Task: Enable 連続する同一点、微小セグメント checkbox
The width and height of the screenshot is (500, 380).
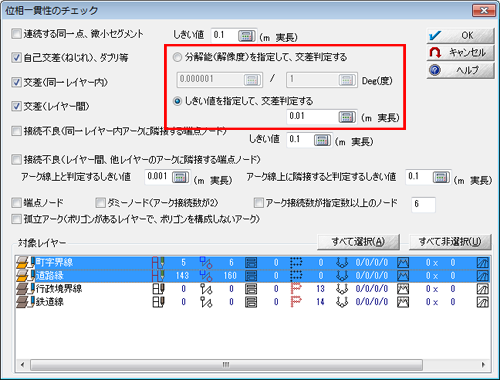Action: click(x=16, y=34)
